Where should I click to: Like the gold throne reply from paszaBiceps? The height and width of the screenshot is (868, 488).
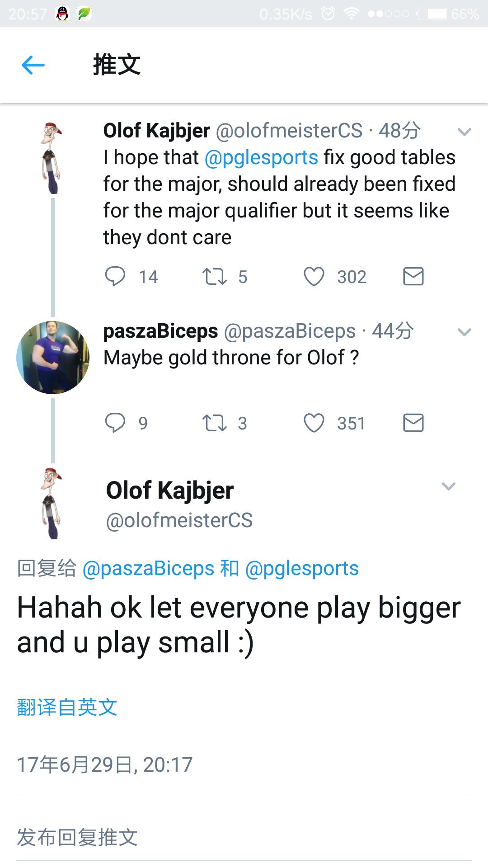pyautogui.click(x=317, y=423)
